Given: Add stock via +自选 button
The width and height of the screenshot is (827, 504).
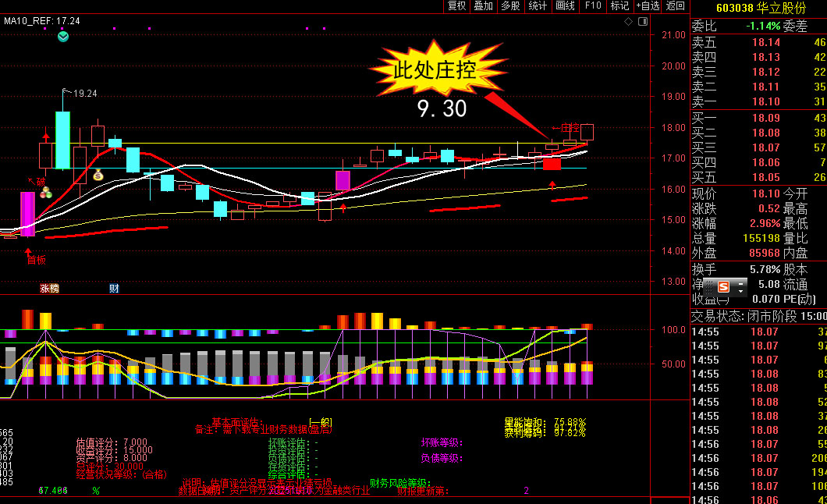Looking at the screenshot, I should 648,6.
